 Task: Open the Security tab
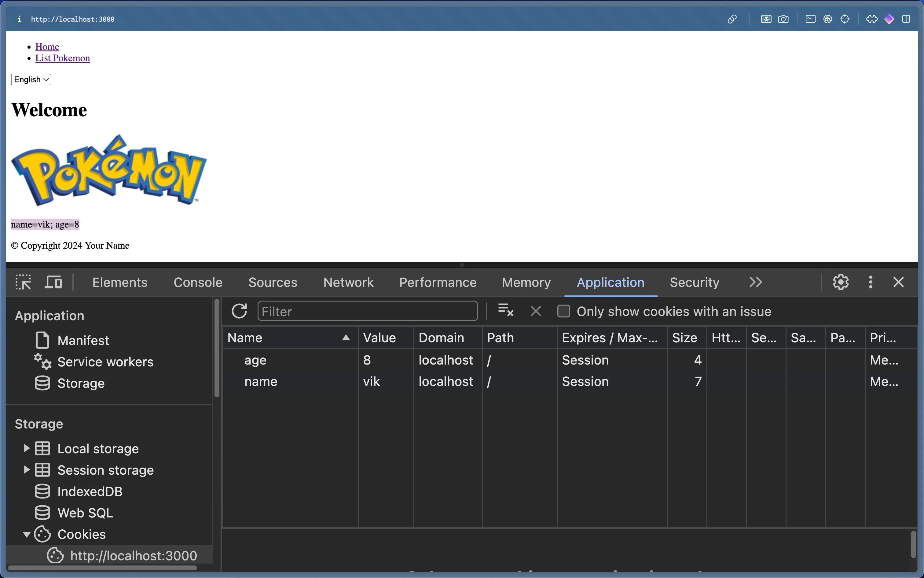click(x=695, y=282)
